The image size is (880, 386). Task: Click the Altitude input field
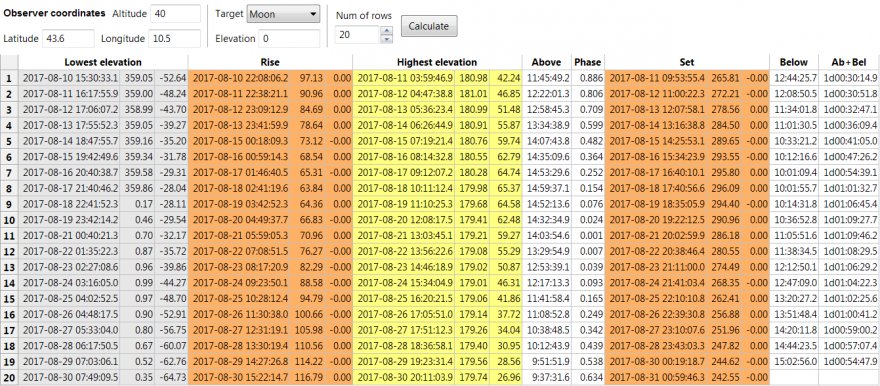click(176, 14)
